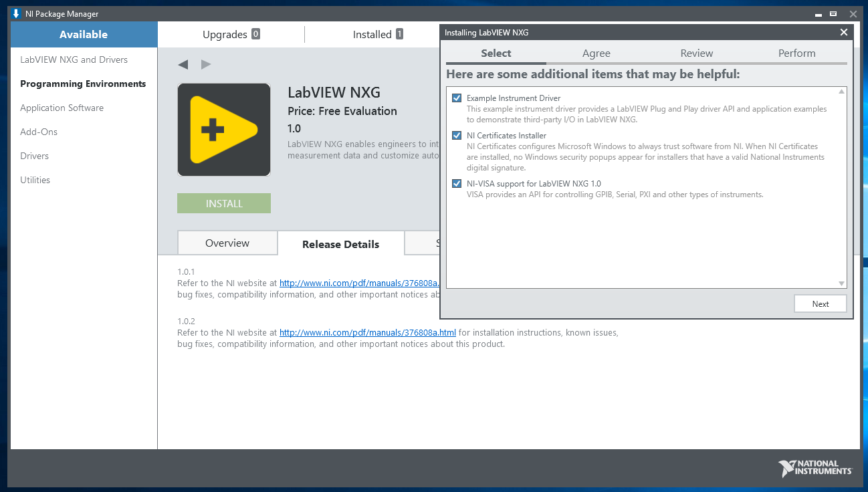Select the Release Details tab

point(341,244)
